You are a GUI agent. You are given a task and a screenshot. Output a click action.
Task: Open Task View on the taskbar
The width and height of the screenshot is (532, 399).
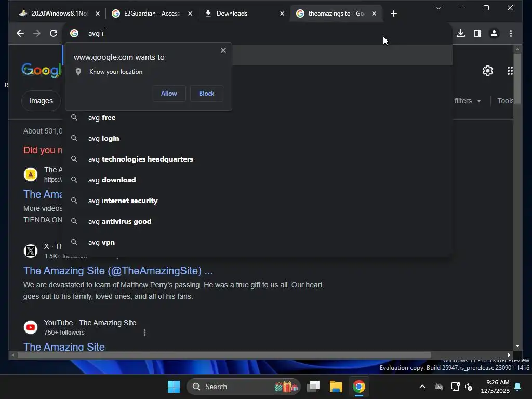313,387
